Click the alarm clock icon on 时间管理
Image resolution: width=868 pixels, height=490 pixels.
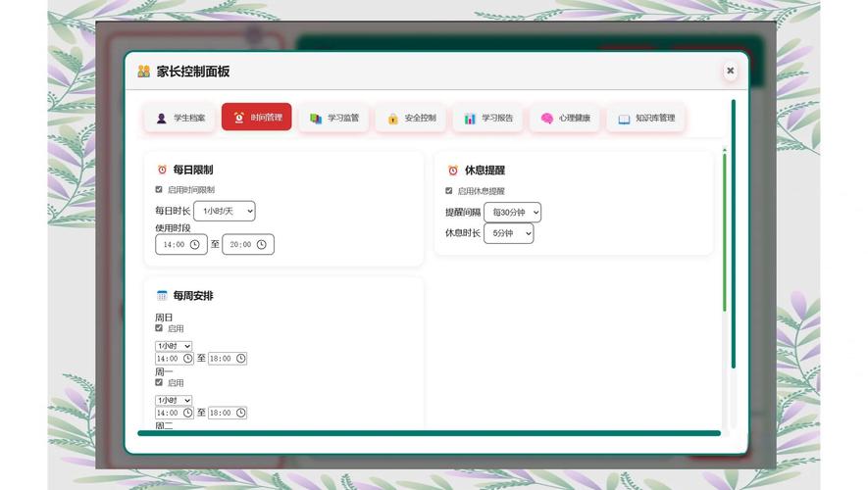click(x=238, y=118)
